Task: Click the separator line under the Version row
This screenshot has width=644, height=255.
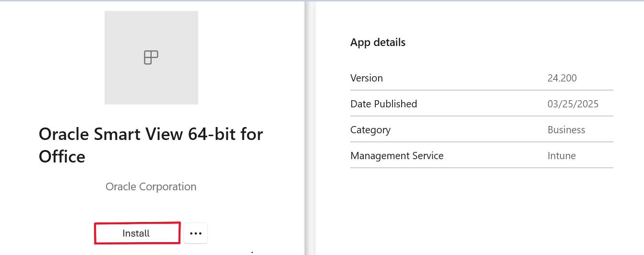Action: (x=482, y=90)
